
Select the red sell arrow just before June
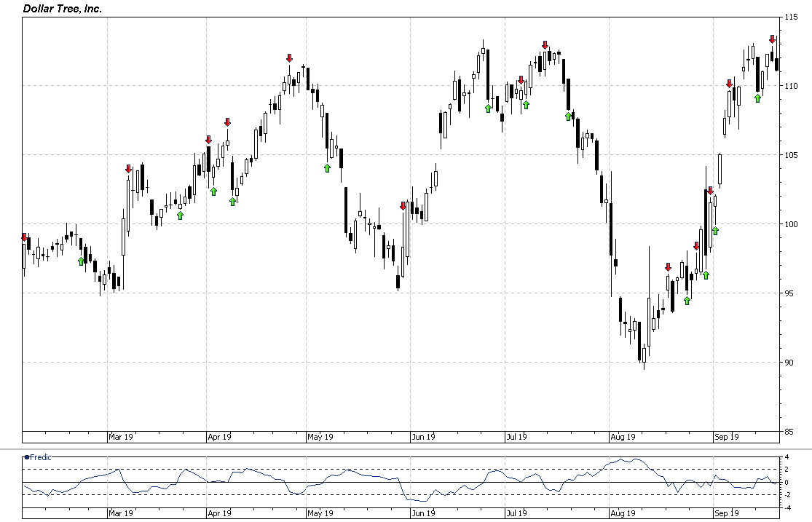point(403,205)
